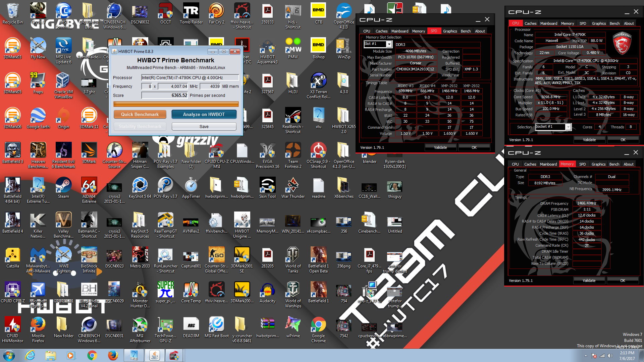The width and height of the screenshot is (644, 362).
Task: Open the Windows Start button
Action: click(9, 355)
